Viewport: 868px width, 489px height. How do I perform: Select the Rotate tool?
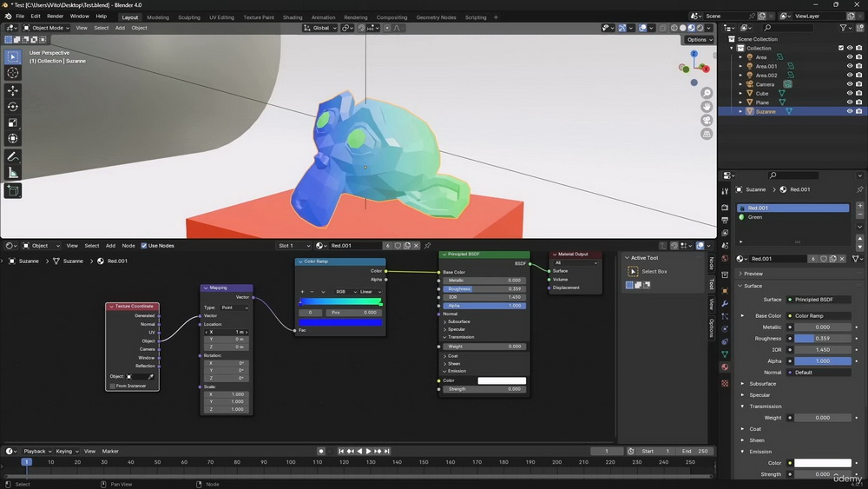[x=13, y=106]
